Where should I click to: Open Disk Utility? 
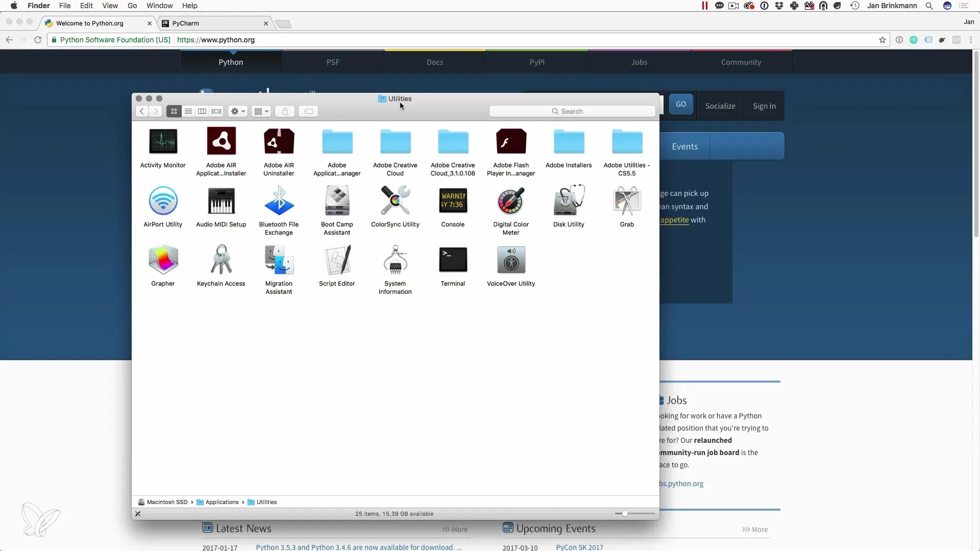tap(569, 201)
